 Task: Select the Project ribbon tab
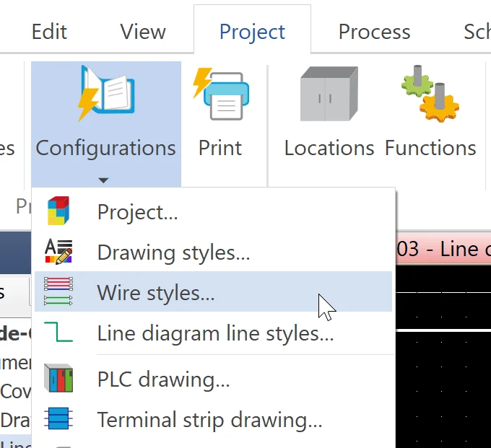click(x=252, y=32)
